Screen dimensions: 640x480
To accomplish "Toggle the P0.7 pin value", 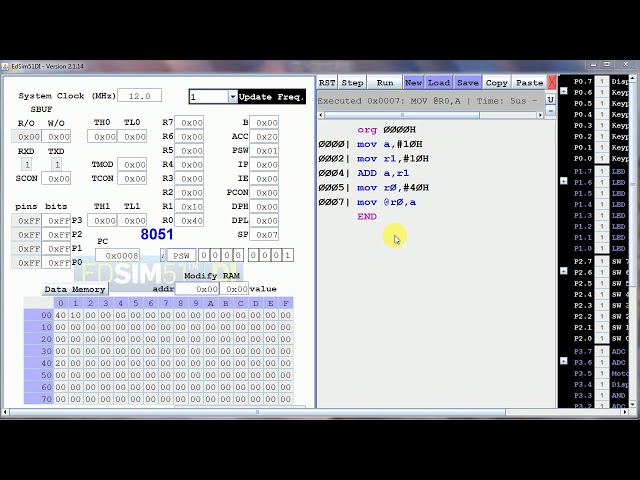I will [602, 81].
